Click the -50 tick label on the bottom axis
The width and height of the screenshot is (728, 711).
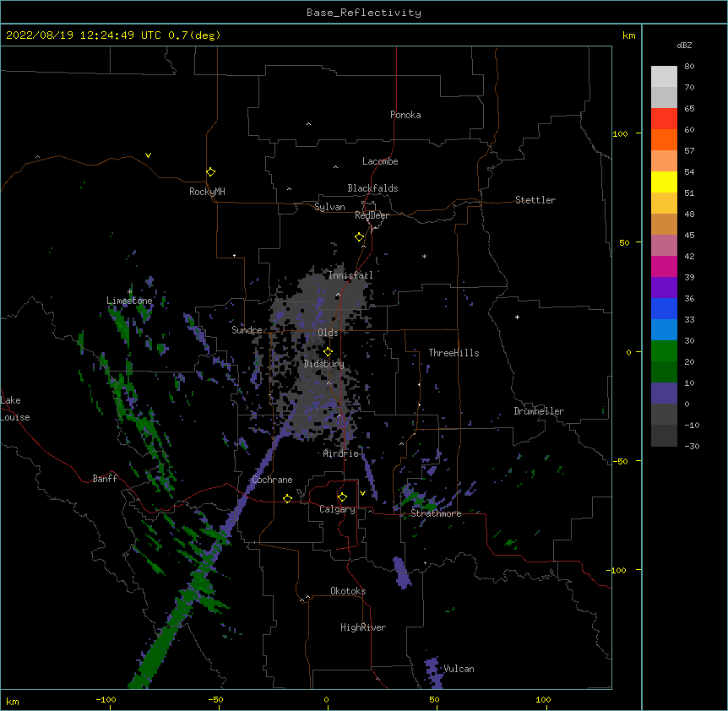click(x=215, y=699)
